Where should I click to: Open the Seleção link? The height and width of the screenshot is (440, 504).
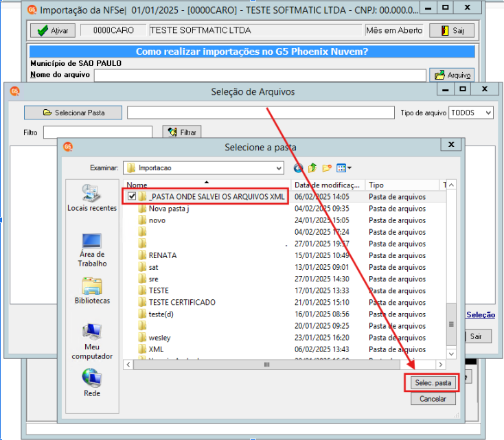tap(481, 314)
